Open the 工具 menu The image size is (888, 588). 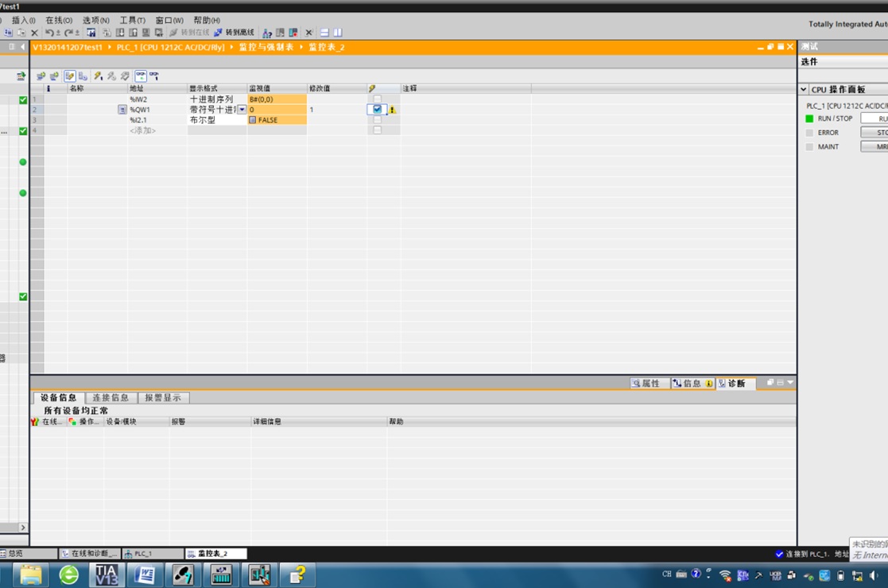tap(133, 21)
